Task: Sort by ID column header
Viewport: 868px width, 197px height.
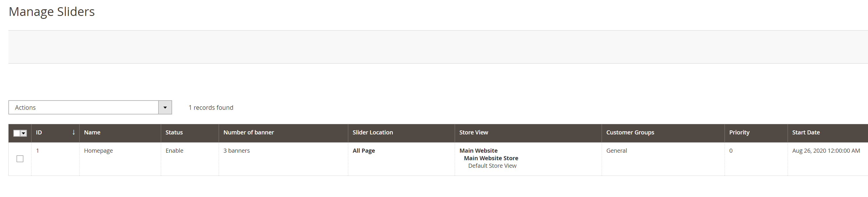Action: pyautogui.click(x=55, y=133)
